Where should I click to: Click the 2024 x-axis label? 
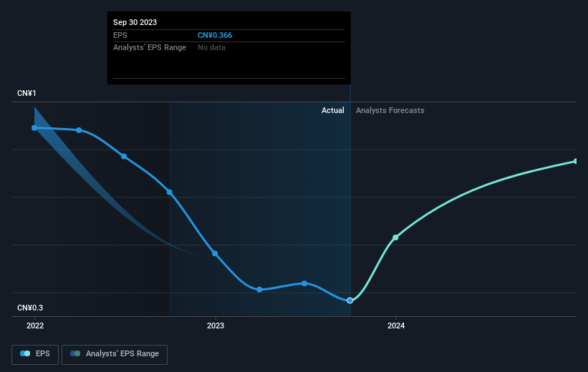coord(396,325)
